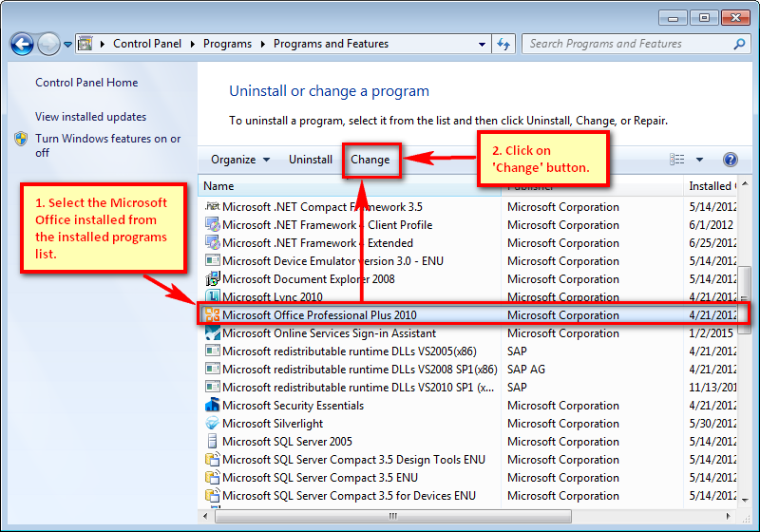The height and width of the screenshot is (532, 760).
Task: Open View installed updates link
Action: click(90, 117)
